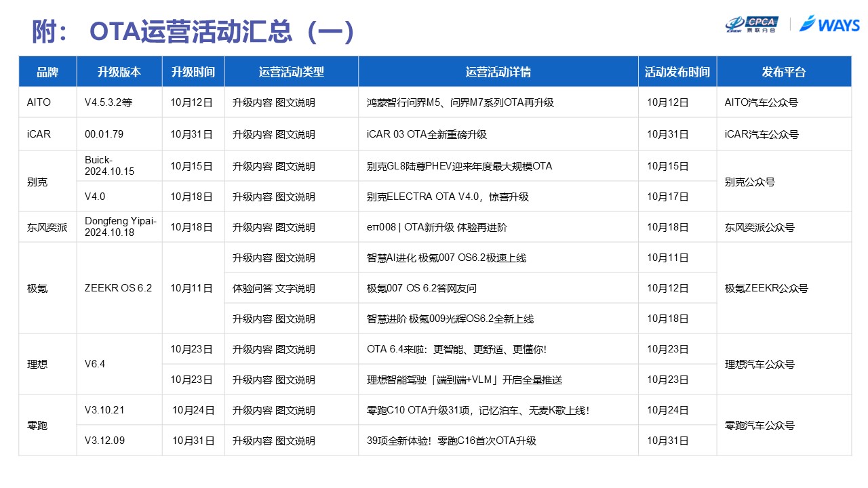868x488 pixels.
Task: Click the '升级版本' column header
Action: click(119, 72)
